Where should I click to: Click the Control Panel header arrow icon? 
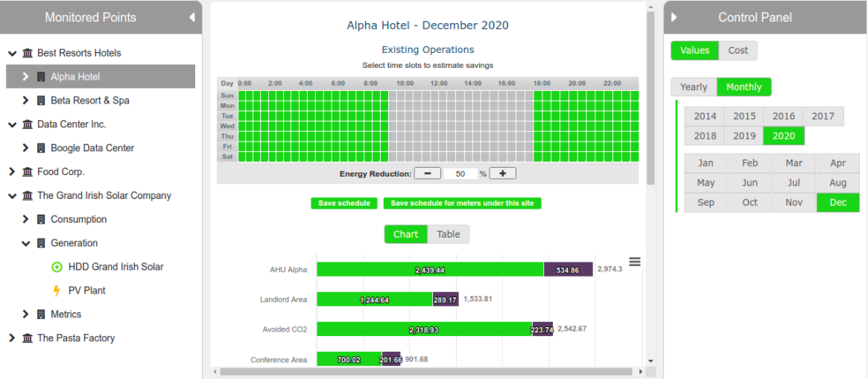tap(674, 17)
